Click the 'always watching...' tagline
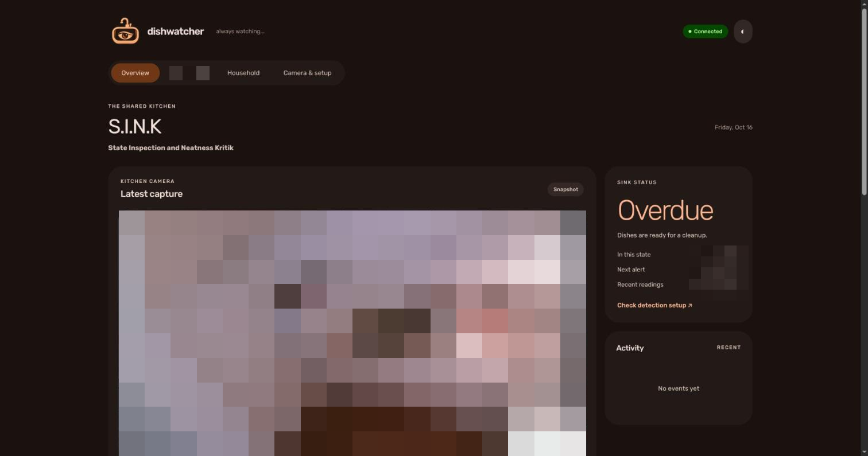 point(240,32)
